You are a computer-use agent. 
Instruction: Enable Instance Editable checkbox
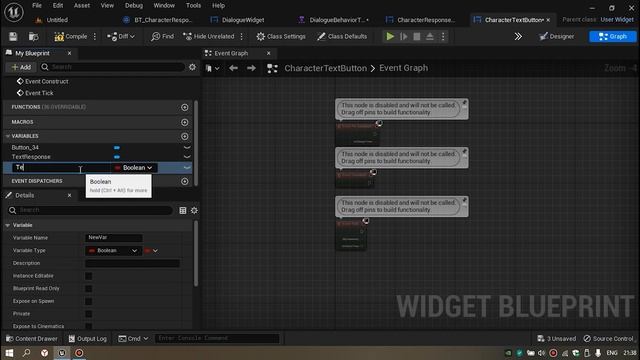[x=89, y=276]
